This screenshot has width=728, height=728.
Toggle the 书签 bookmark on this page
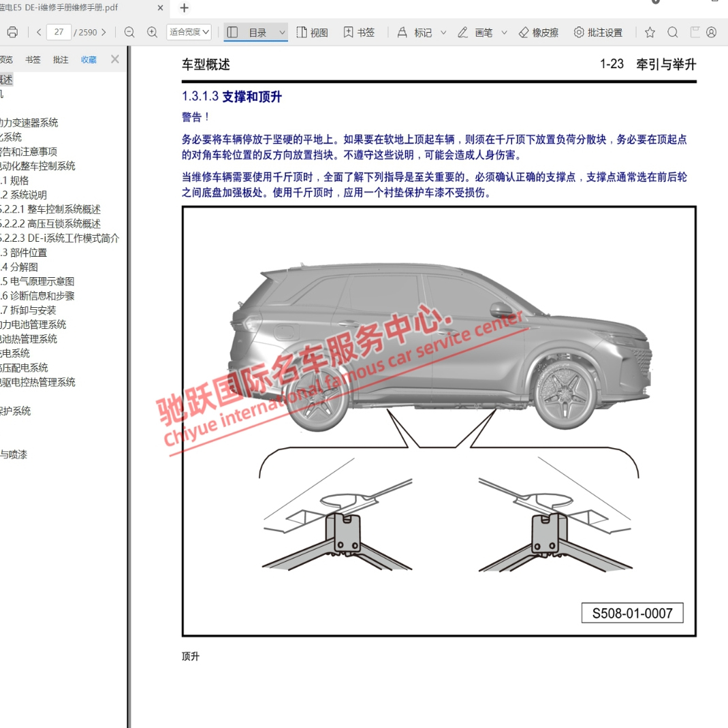pyautogui.click(x=359, y=32)
